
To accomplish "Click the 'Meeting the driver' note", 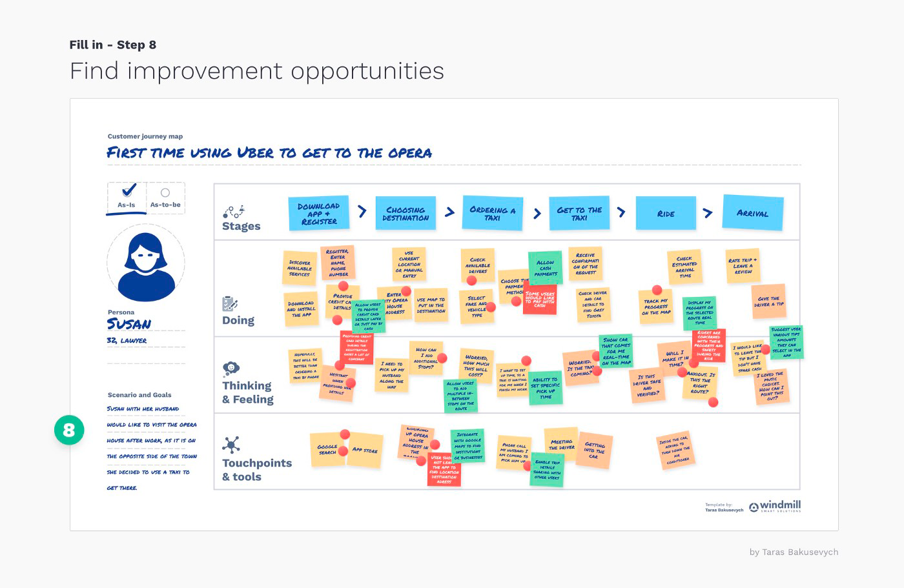I will click(x=561, y=445).
